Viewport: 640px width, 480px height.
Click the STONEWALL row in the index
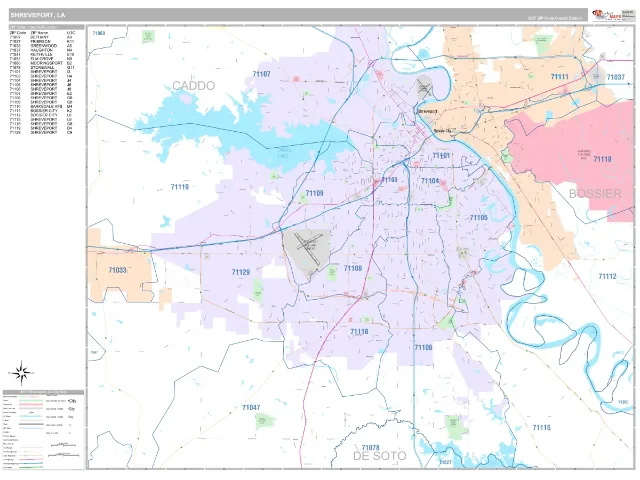(41, 68)
